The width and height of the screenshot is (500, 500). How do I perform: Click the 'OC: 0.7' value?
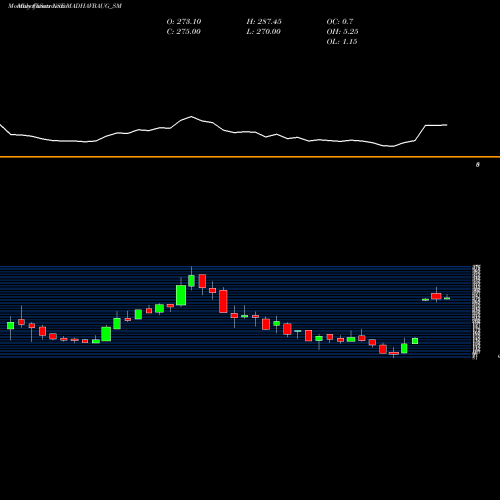(x=340, y=22)
